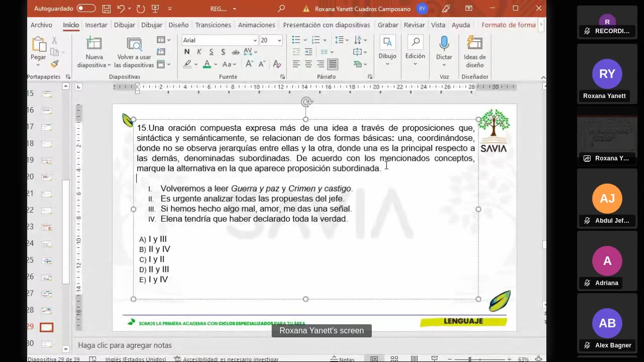Switch to the Animaciones tab
The width and height of the screenshot is (644, 362).
pos(256,25)
